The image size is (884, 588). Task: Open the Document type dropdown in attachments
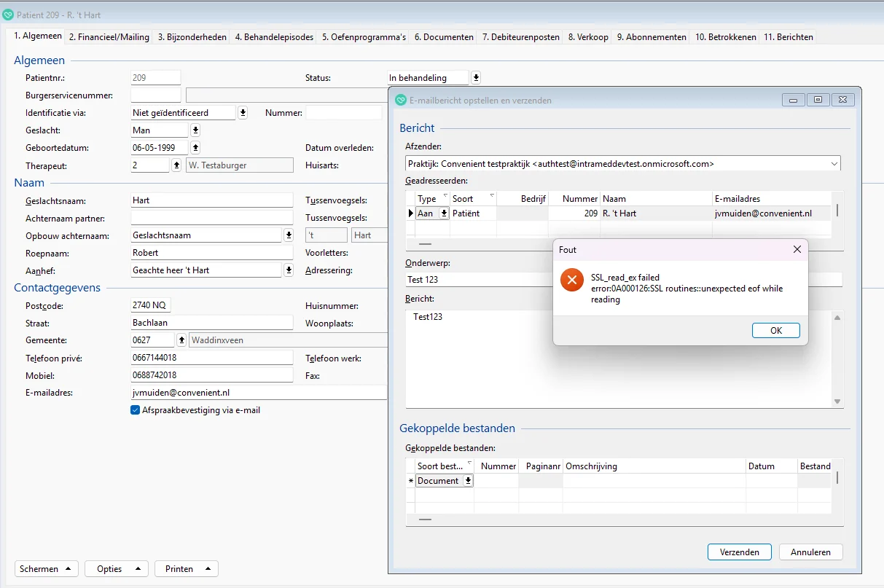[468, 481]
